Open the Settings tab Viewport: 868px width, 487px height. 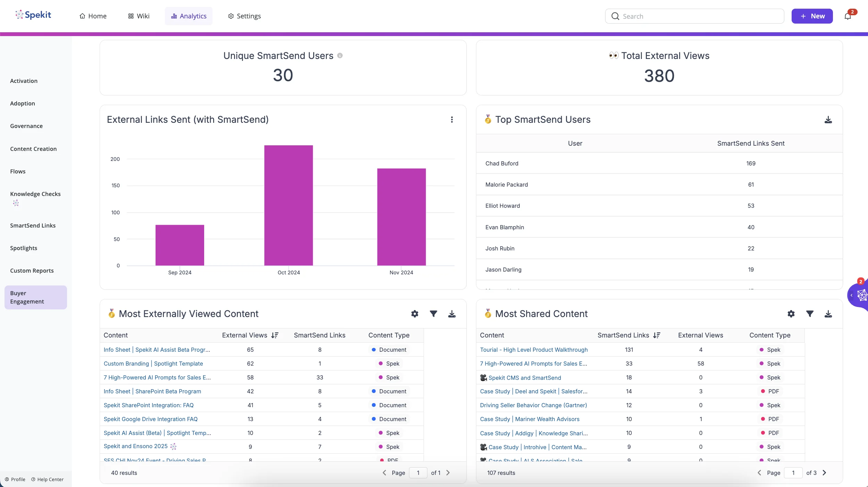(x=244, y=16)
